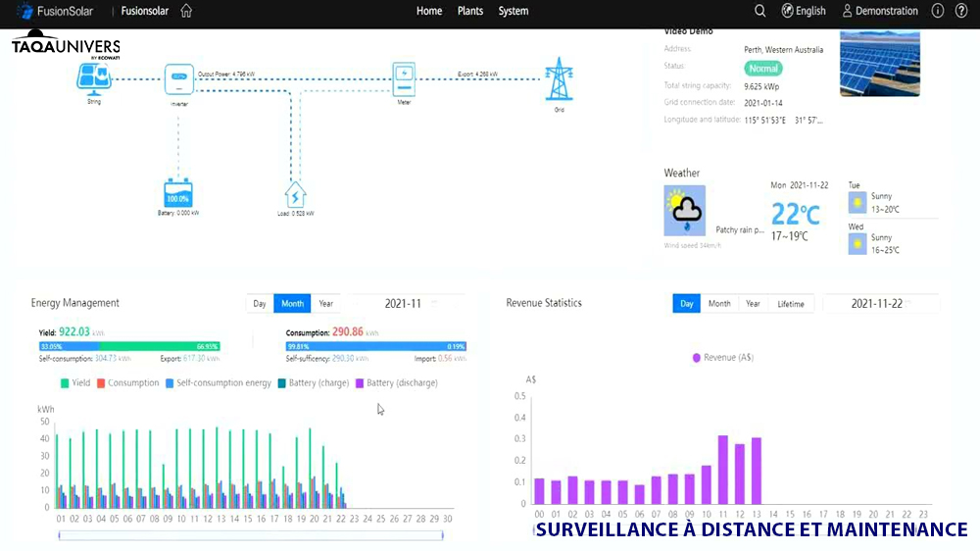Toggle Revenue (A$) legend item
Image resolution: width=980 pixels, height=551 pixels.
(x=723, y=358)
